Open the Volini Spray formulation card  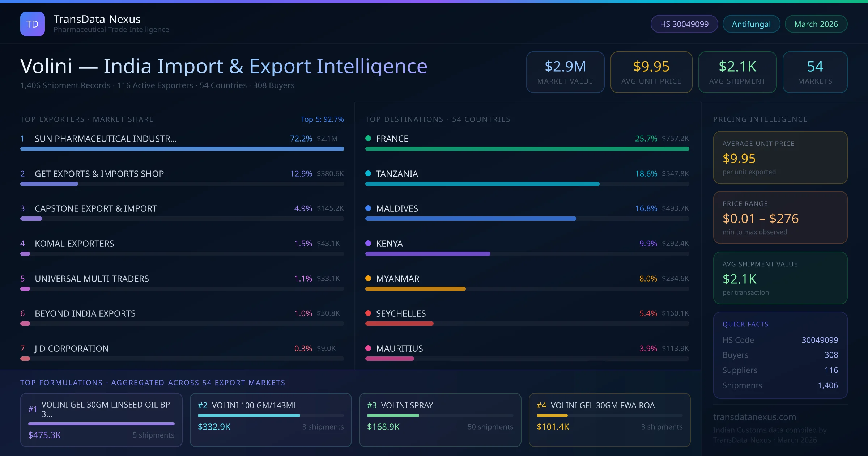pos(440,419)
